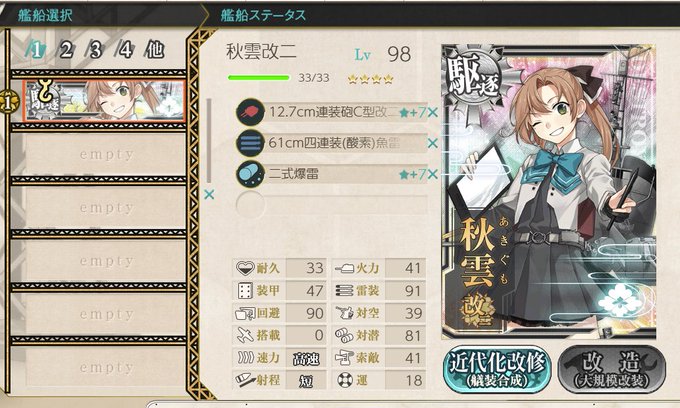
Task: Remove the 二式爆雷 equipment
Action: pos(432,174)
